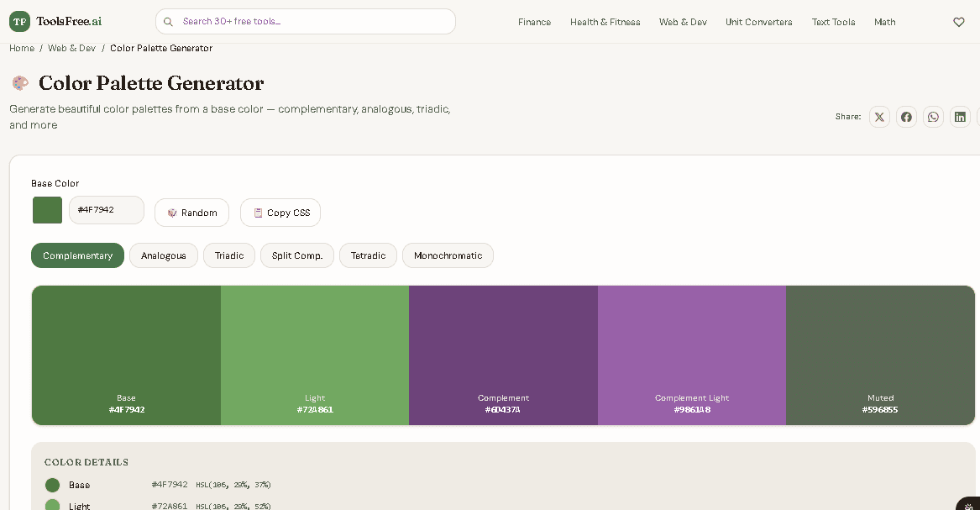
Task: Click the ToolsFree.ai logo icon
Action: pos(19,21)
